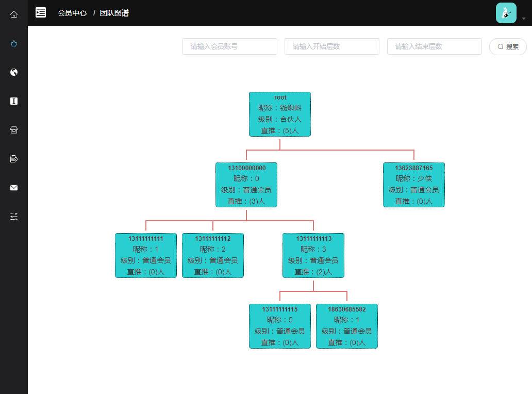This screenshot has height=394, width=532.
Task: Open the crown member center icon
Action: click(x=14, y=43)
